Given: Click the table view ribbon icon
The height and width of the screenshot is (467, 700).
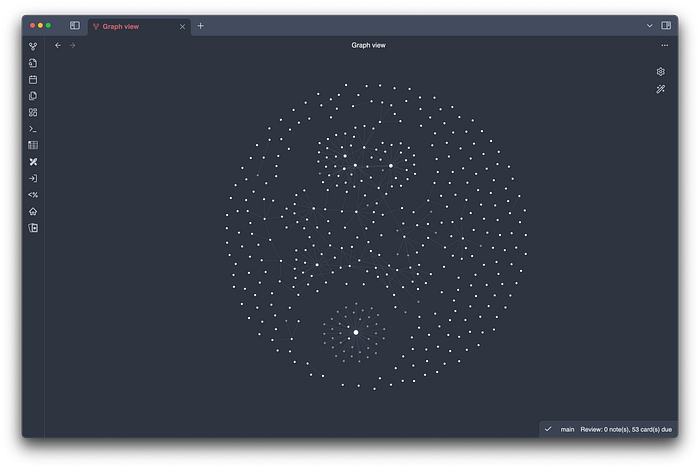Looking at the screenshot, I should coord(33,145).
